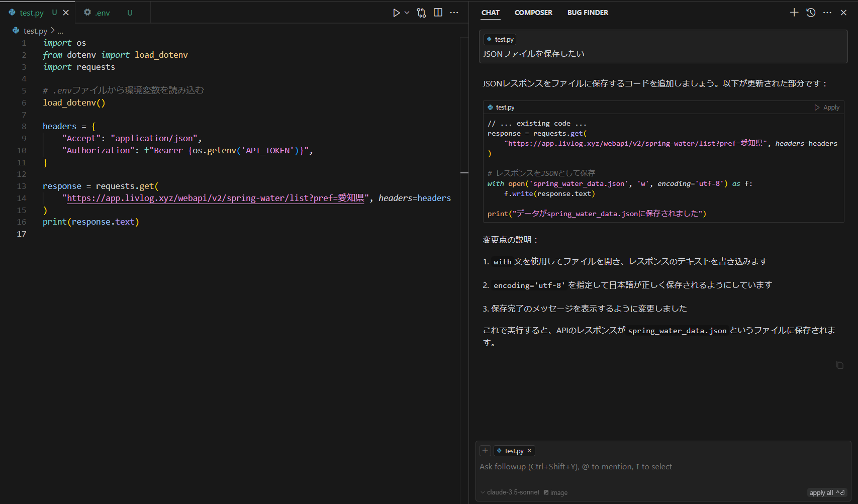
Task: Attach an image with the image button
Action: pos(555,492)
